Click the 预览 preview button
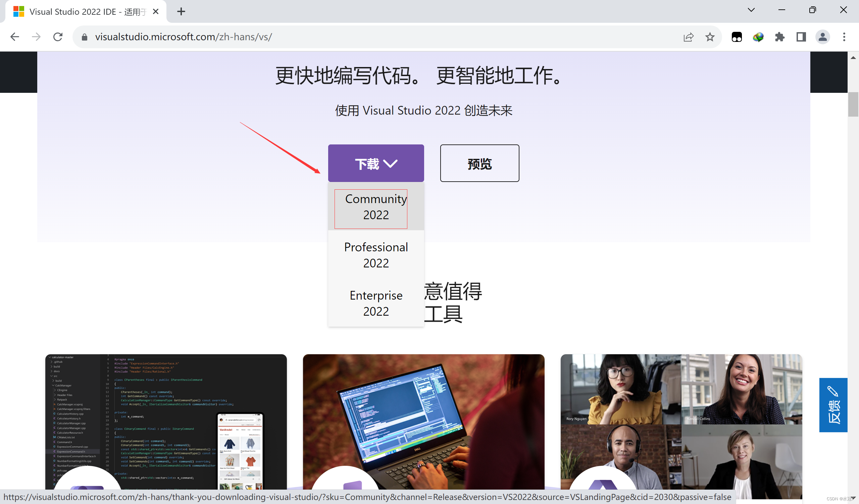This screenshot has height=504, width=859. point(479,164)
